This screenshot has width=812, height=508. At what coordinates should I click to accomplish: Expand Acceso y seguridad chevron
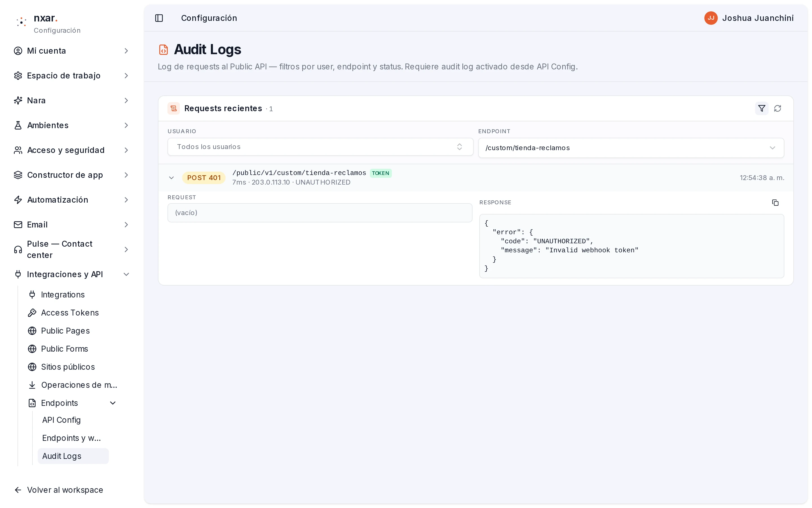pos(126,150)
